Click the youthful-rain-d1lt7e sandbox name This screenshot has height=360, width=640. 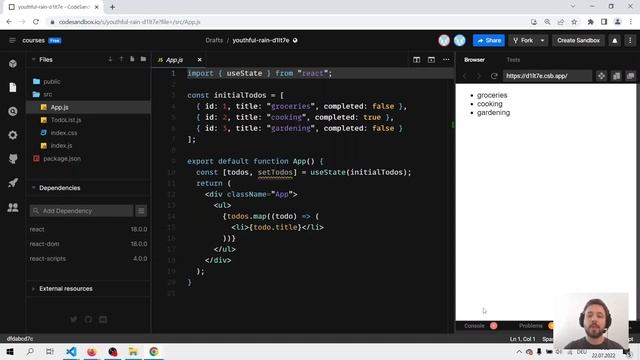[x=260, y=40]
